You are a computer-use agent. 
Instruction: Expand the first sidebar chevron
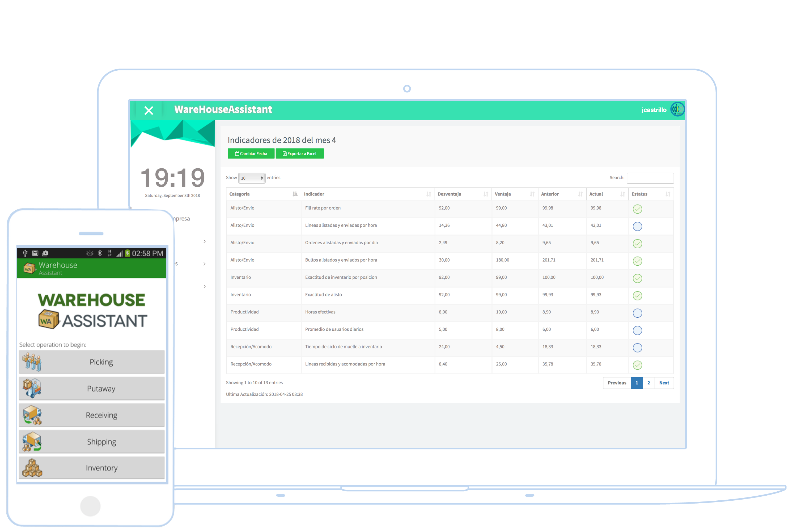[205, 241]
